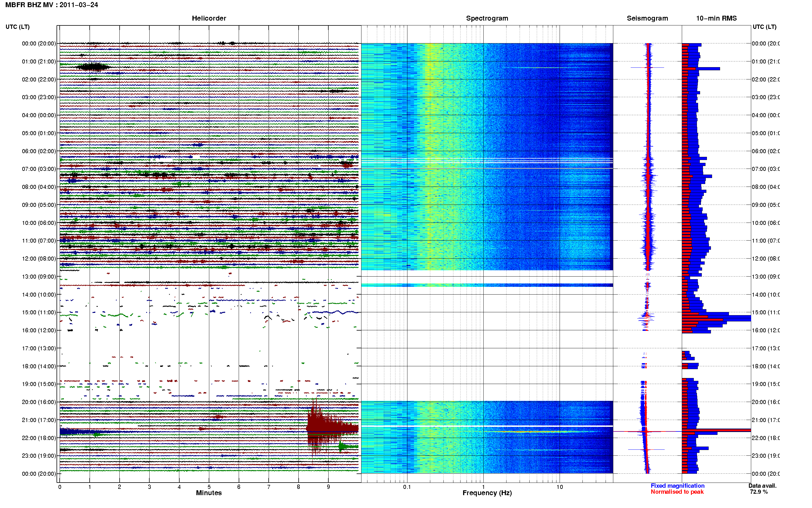The image size is (812, 508).
Task: Click the right '20:00 (16:' time label
Action: coord(766,402)
